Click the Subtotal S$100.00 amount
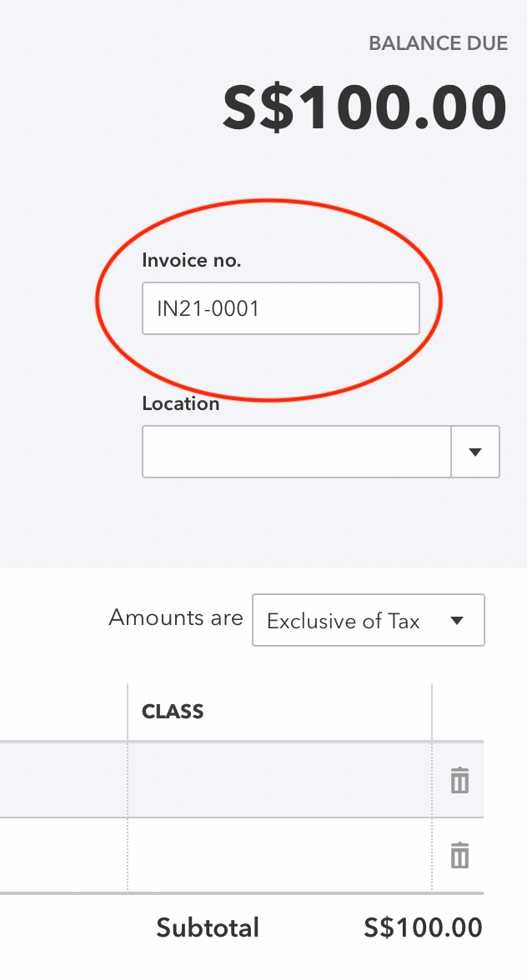This screenshot has width=527, height=980. (x=423, y=927)
